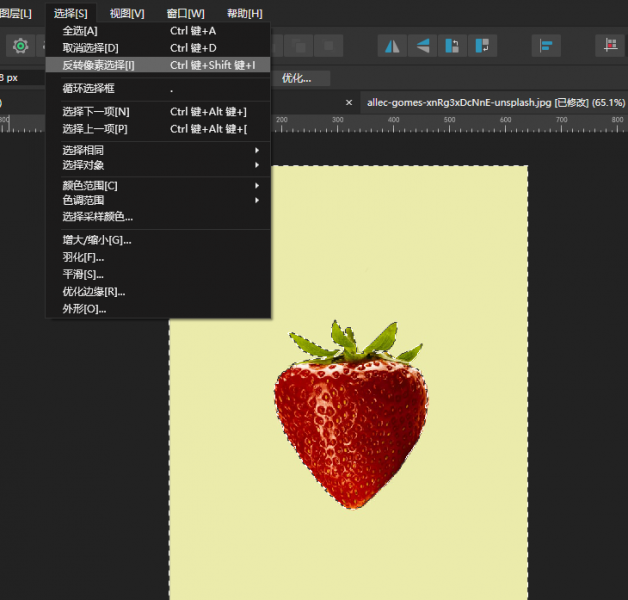Choose 选择下一项[N] entry

(x=158, y=112)
